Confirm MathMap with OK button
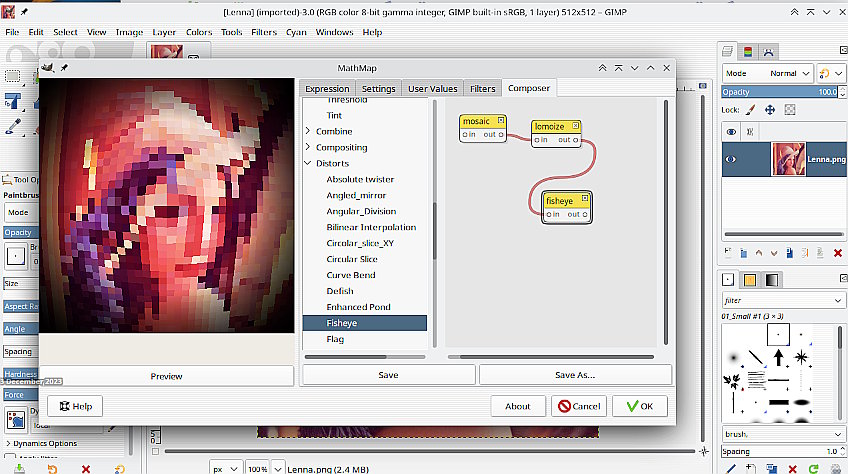Viewport: 848px width, 474px height. [639, 406]
